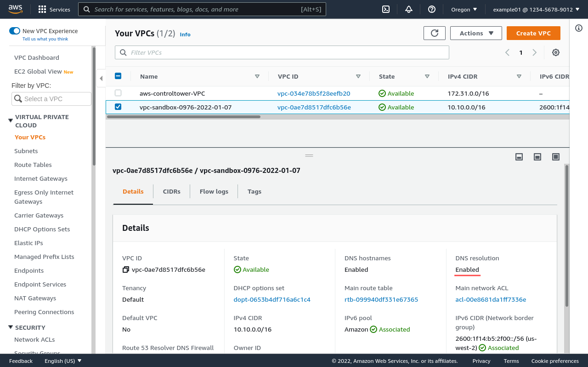Screen dimensions: 588x367
Task: Sort table by VPC ID column
Action: pos(358,76)
